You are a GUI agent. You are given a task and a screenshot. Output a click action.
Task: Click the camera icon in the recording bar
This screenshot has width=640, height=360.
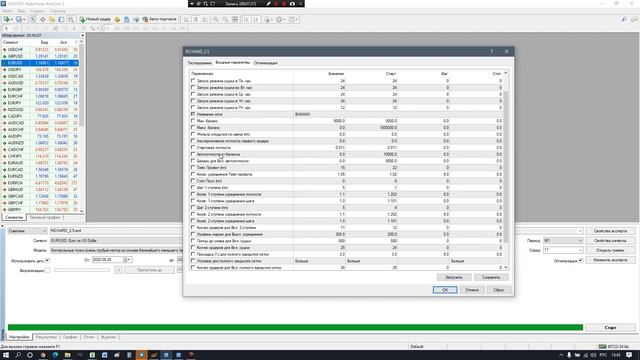click(x=292, y=4)
